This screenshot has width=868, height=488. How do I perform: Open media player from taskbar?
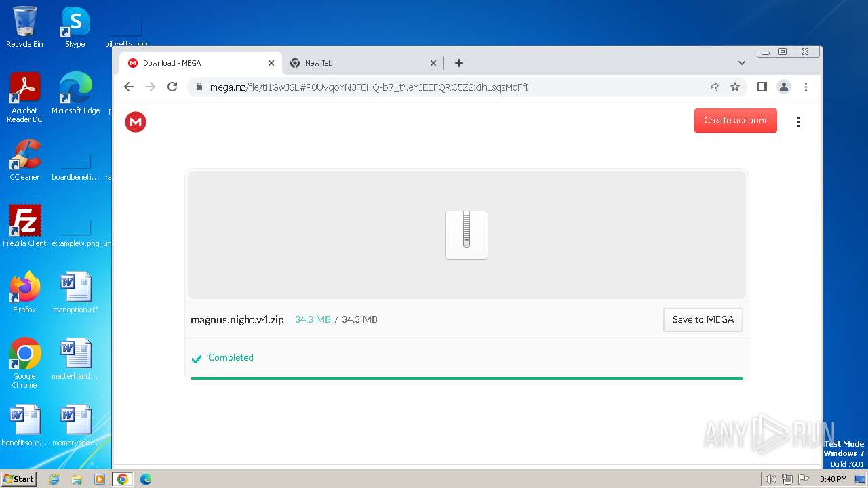pos(100,479)
